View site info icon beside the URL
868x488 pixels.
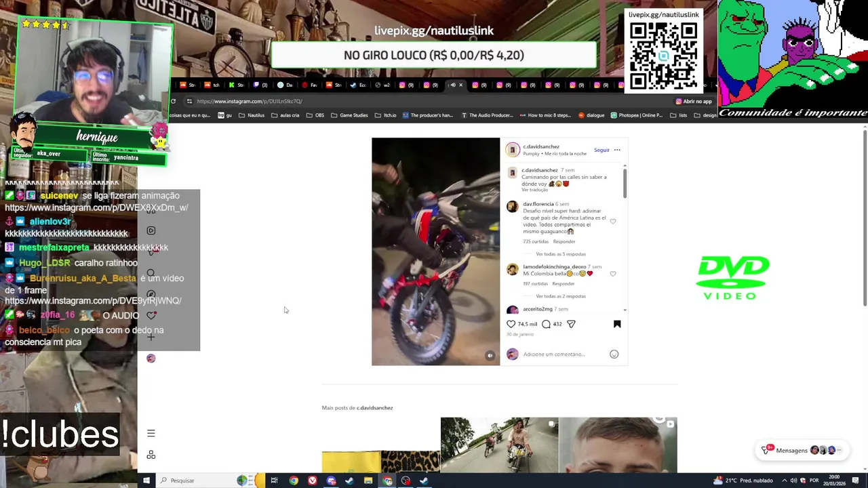coord(189,101)
